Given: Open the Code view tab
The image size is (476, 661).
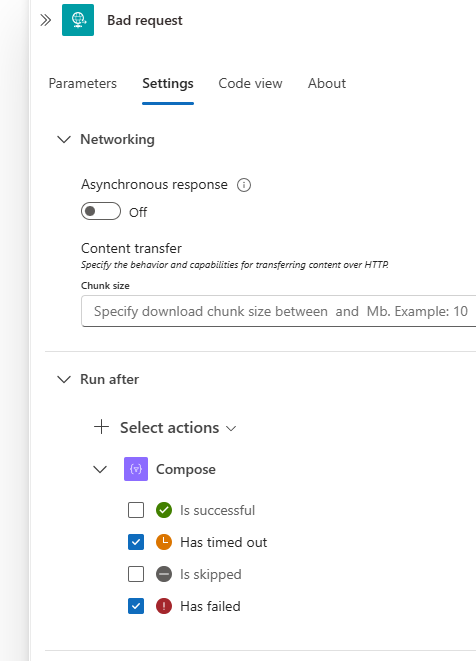Looking at the screenshot, I should (x=250, y=83).
